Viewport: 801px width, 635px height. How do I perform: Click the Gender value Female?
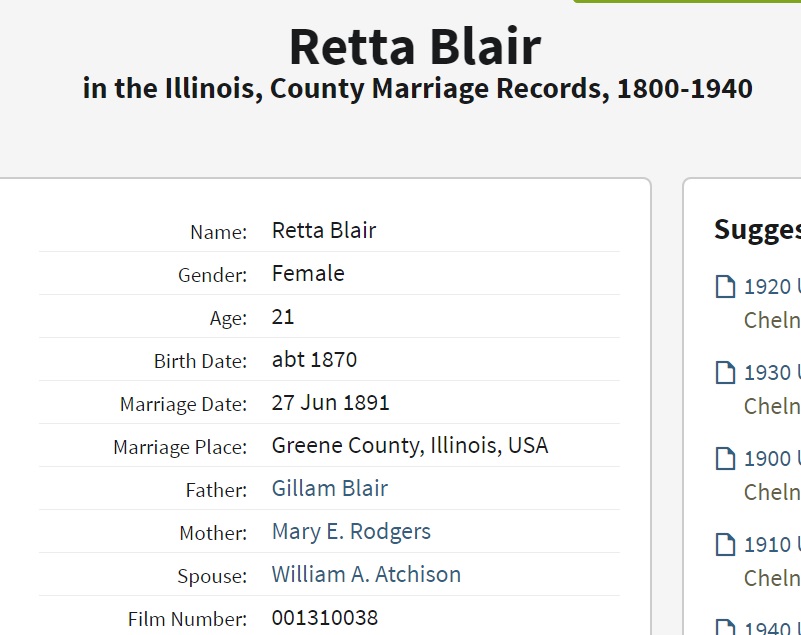[308, 274]
